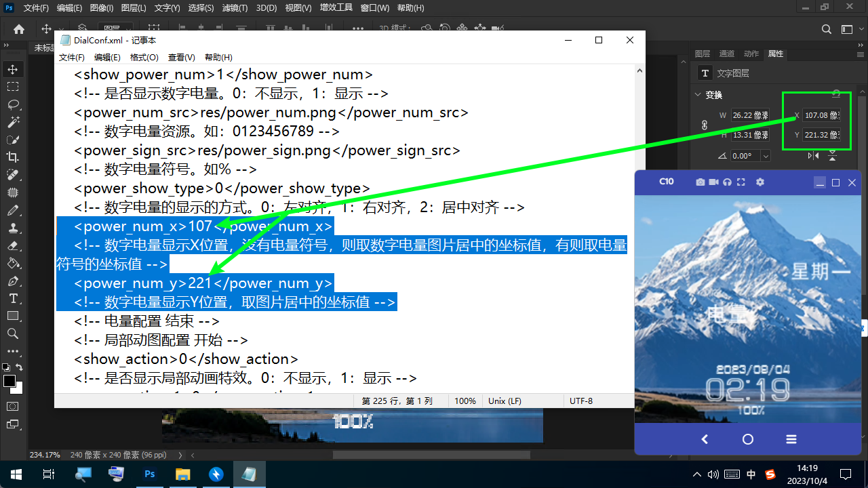Select the Zoom tool in toolbar
The height and width of the screenshot is (488, 868).
click(13, 333)
